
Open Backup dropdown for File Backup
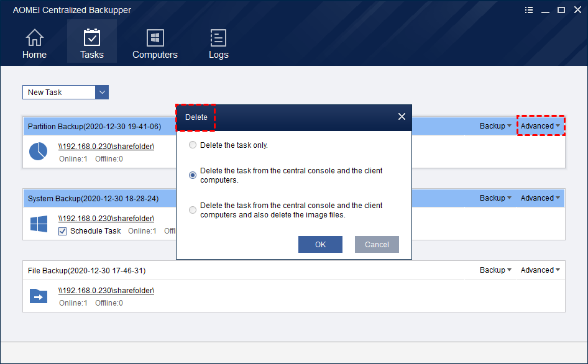495,270
